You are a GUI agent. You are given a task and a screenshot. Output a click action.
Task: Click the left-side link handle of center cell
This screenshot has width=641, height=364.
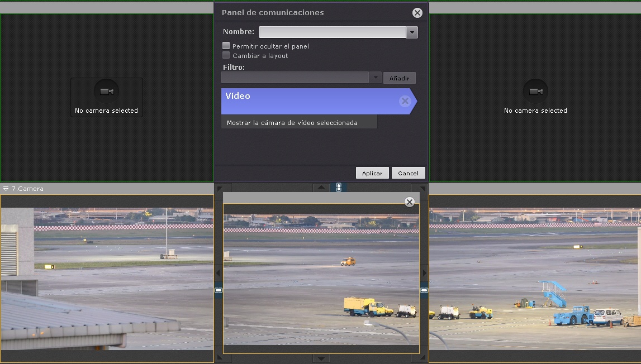coord(219,290)
